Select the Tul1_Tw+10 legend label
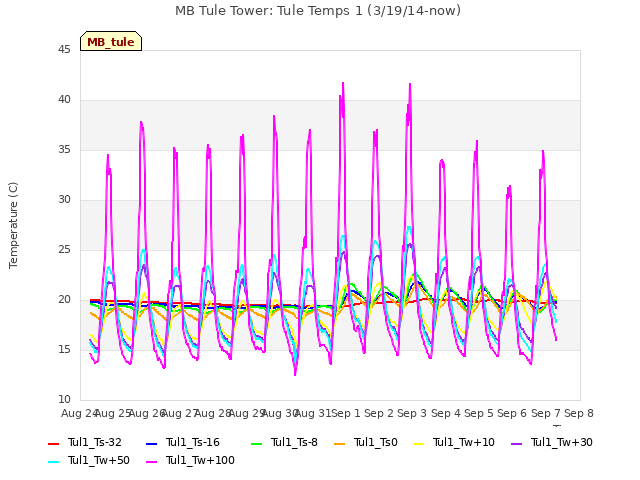 (x=464, y=442)
